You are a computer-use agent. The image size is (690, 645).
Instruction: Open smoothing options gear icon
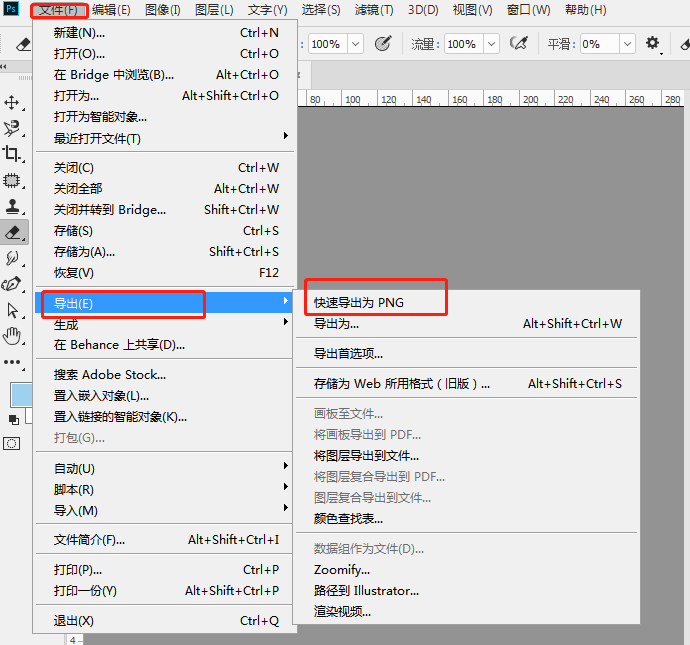tap(653, 44)
